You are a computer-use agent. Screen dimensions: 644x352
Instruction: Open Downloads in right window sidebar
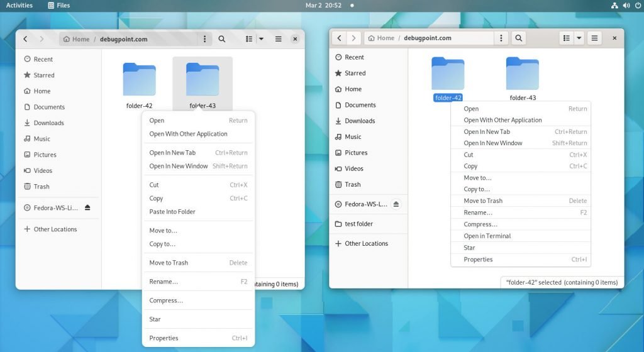pos(369,121)
